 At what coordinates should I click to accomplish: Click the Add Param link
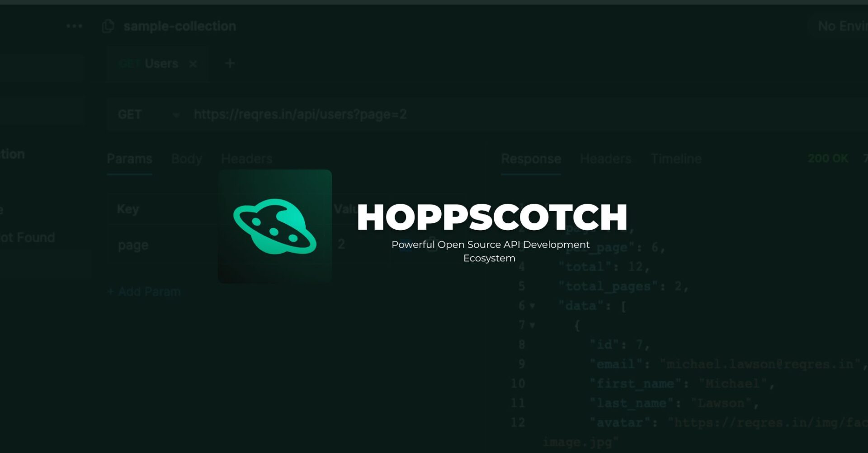pos(144,292)
